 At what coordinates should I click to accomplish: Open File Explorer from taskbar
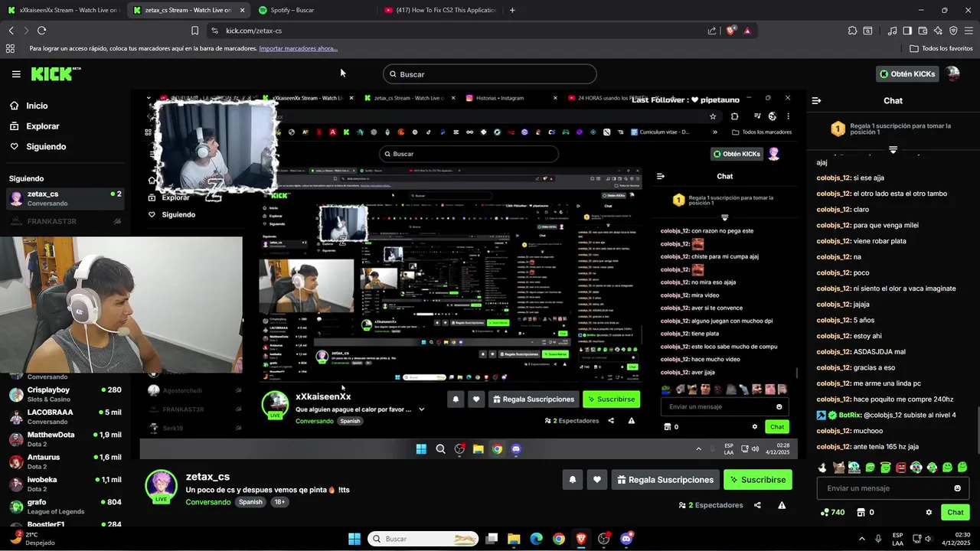pyautogui.click(x=514, y=539)
